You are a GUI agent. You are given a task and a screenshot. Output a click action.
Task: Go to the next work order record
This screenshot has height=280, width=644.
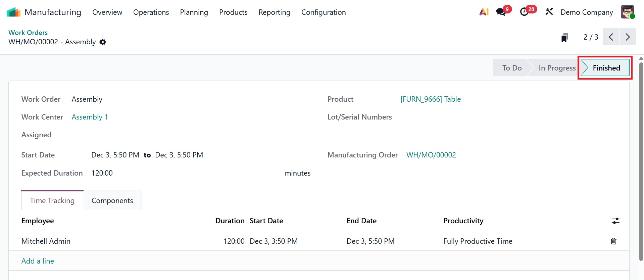[628, 37]
